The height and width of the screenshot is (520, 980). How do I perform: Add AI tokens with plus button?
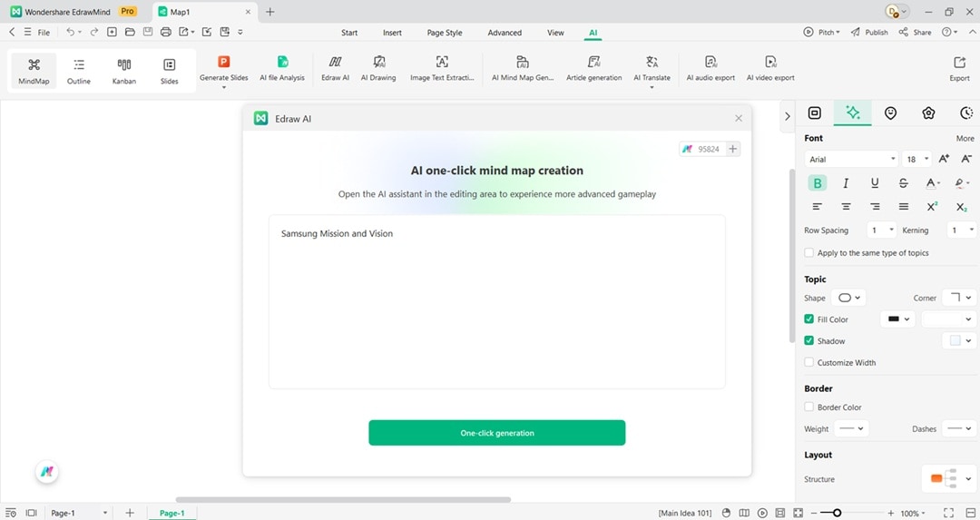pos(732,149)
